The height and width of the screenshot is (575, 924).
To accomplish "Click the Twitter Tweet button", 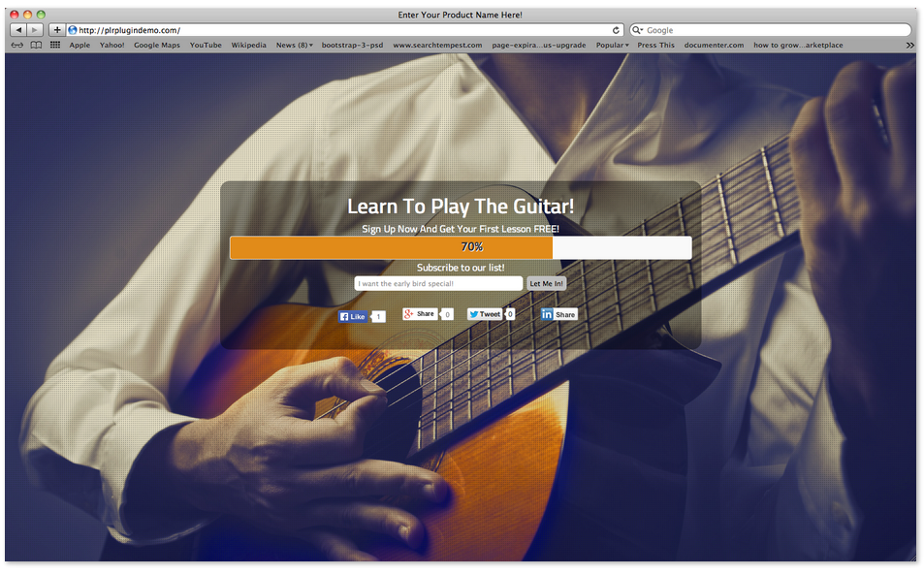I will pos(485,314).
